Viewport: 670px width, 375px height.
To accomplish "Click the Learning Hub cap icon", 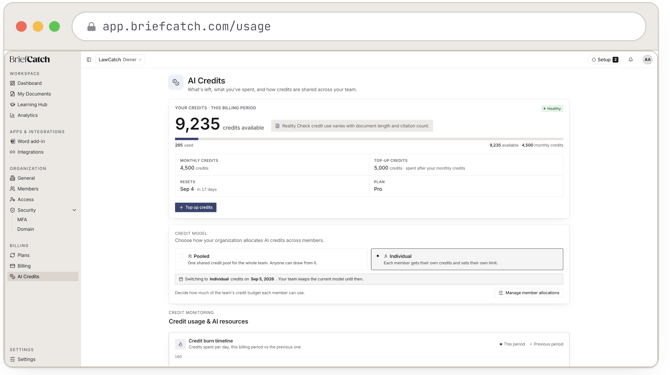I will (x=12, y=105).
